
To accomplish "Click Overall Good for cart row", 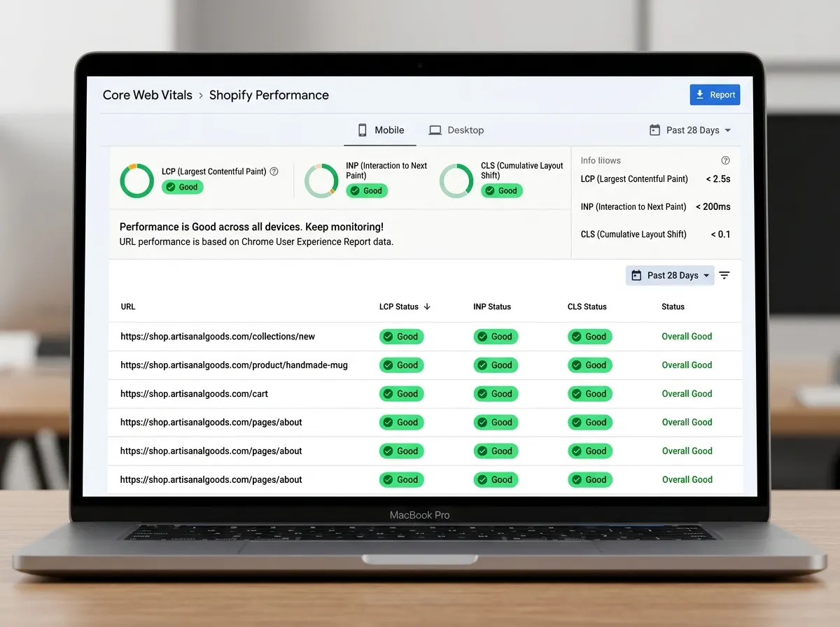I will click(x=687, y=394).
